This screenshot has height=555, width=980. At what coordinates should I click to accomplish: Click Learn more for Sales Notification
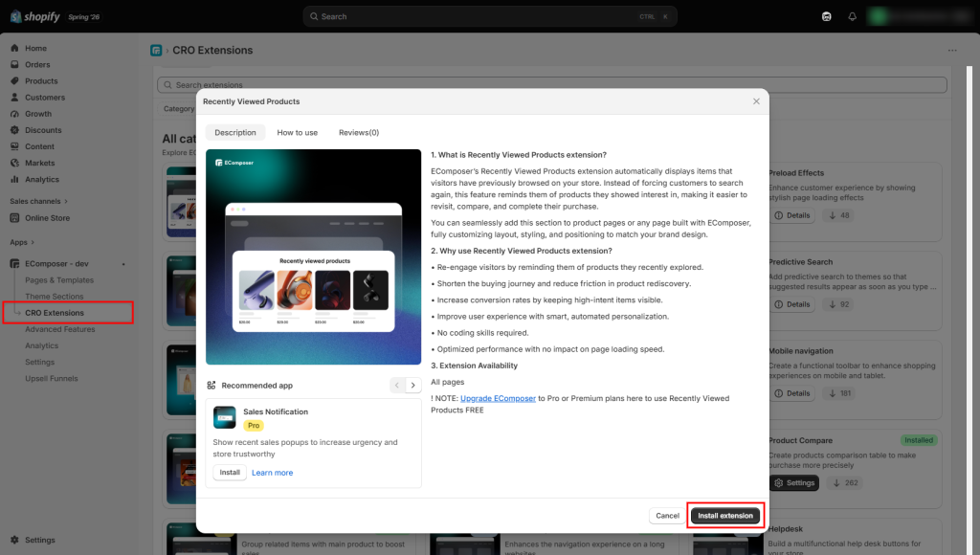273,473
